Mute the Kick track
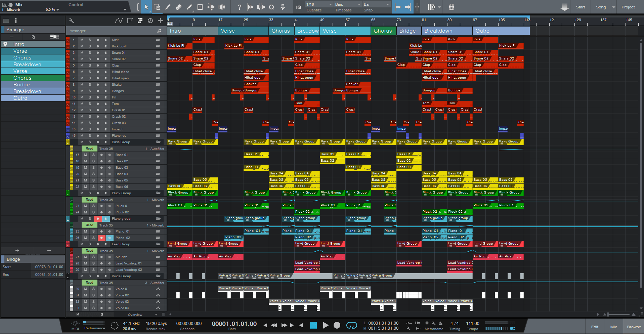Image resolution: width=644 pixels, height=334 pixels. (82, 40)
